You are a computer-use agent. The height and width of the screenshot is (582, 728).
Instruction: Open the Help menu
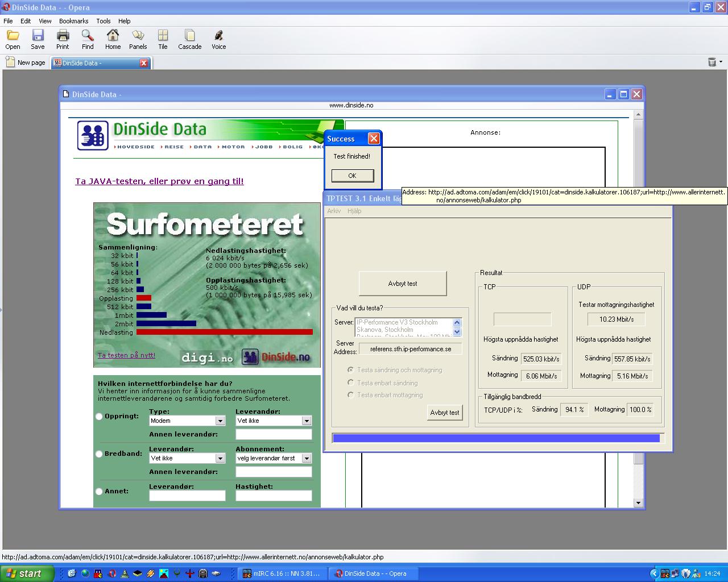(124, 21)
